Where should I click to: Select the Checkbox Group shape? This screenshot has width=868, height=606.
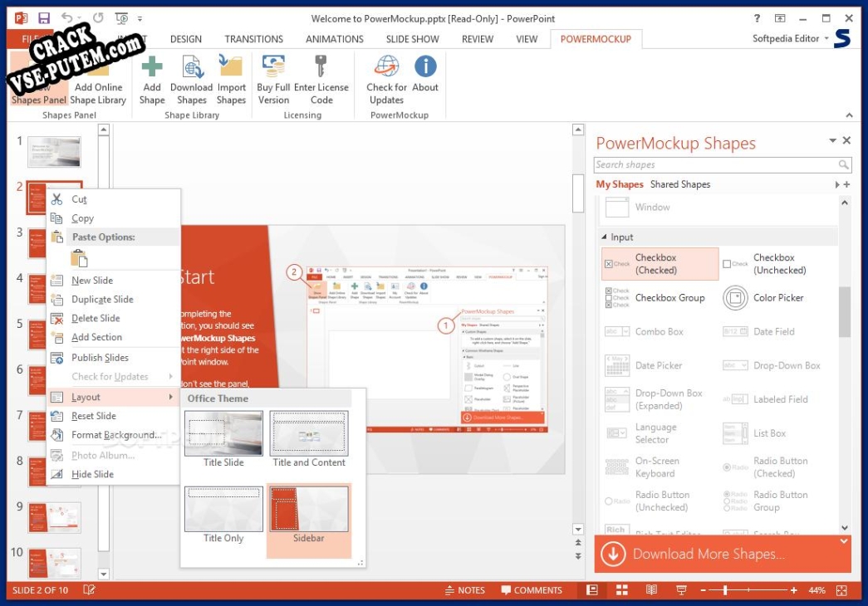(660, 298)
